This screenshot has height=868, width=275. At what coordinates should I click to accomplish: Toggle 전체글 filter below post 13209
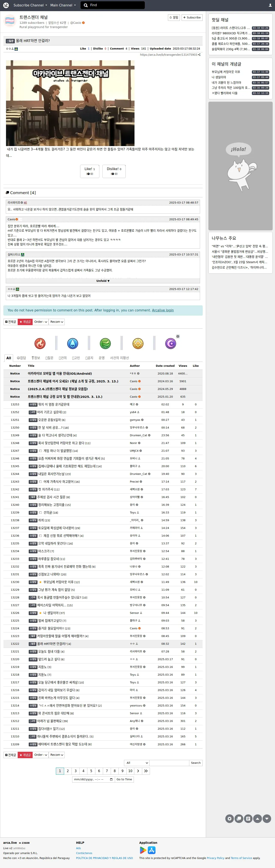pyautogui.click(x=10, y=755)
